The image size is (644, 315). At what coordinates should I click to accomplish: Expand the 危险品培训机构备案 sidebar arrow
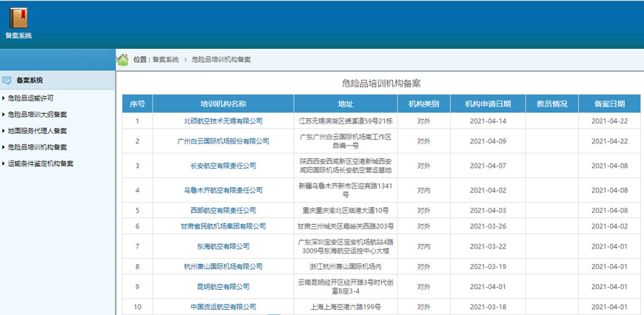[4, 147]
